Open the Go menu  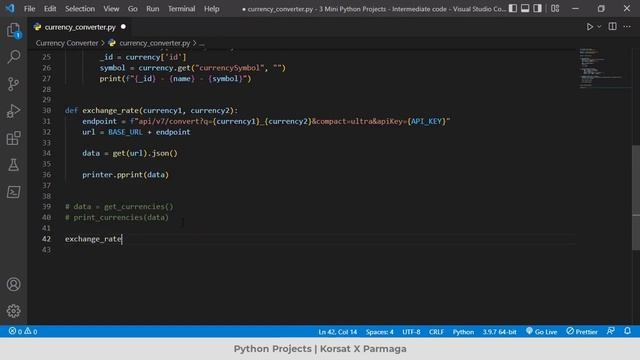coord(133,9)
